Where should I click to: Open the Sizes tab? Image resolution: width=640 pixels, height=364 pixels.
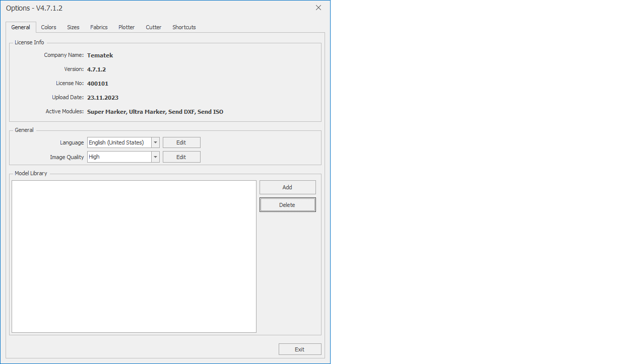coord(73,27)
